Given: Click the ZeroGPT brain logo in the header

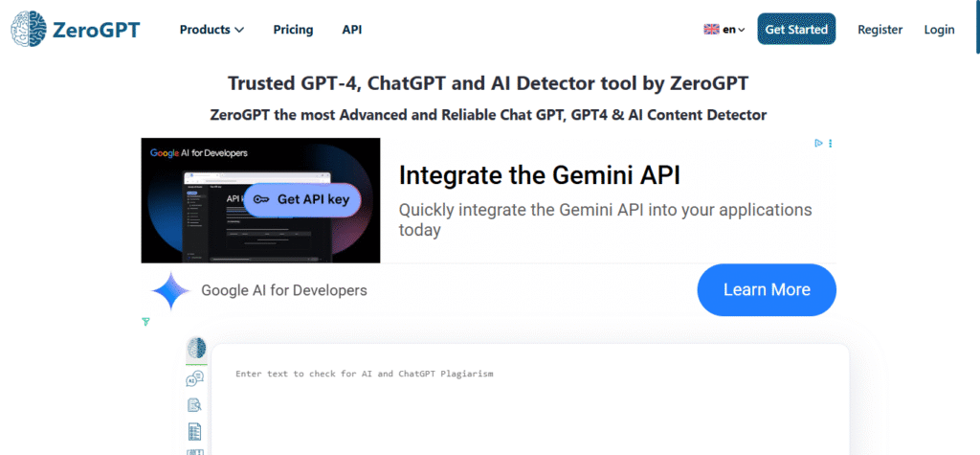Looking at the screenshot, I should [27, 30].
